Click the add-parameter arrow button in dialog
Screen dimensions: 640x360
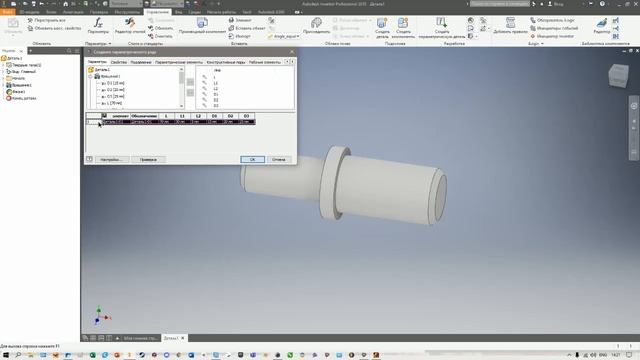coord(190,82)
